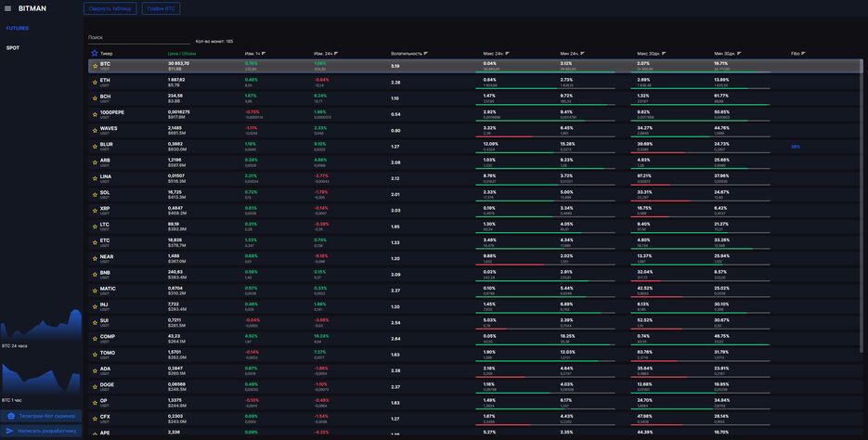This screenshot has width=868, height=440.
Task: Toggle favorite star for SUI
Action: click(x=95, y=323)
